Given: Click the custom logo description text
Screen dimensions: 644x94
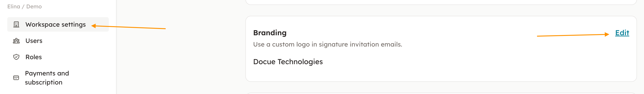Looking at the screenshot, I should tap(327, 44).
